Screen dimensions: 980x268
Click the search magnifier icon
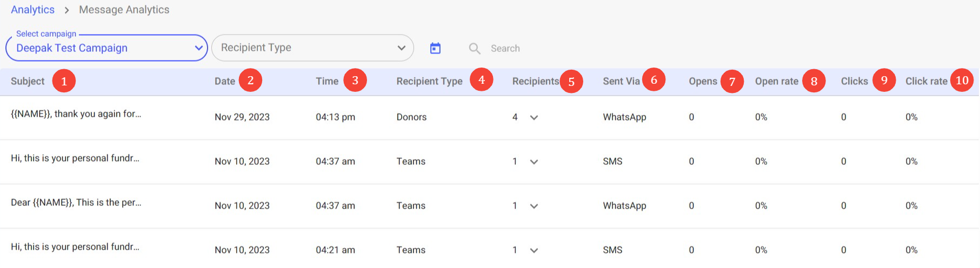475,49
